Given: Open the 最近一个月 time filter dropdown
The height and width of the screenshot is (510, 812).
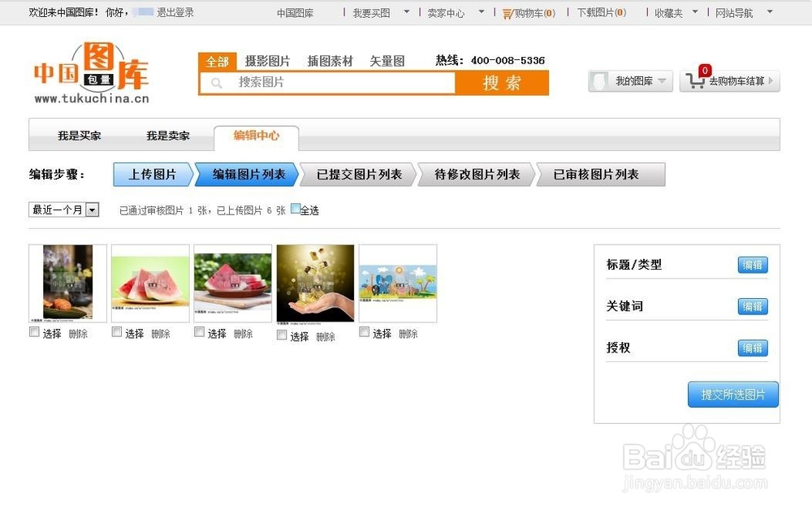Looking at the screenshot, I should pyautogui.click(x=63, y=210).
